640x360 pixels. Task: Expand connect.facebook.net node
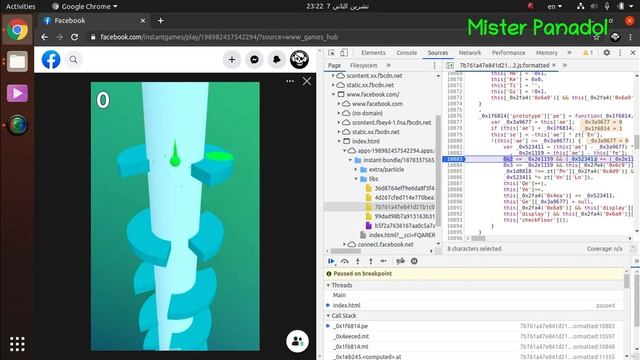click(344, 244)
